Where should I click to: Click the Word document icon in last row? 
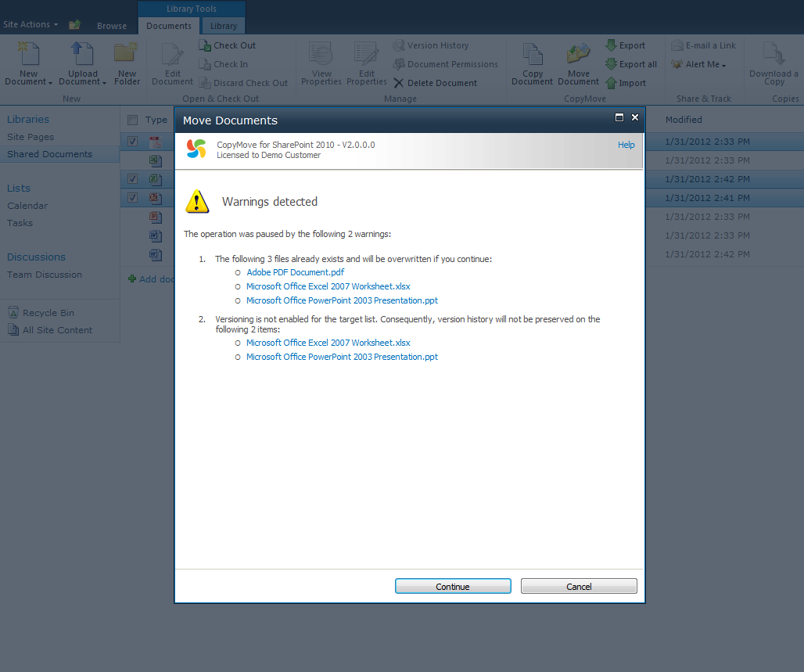156,254
